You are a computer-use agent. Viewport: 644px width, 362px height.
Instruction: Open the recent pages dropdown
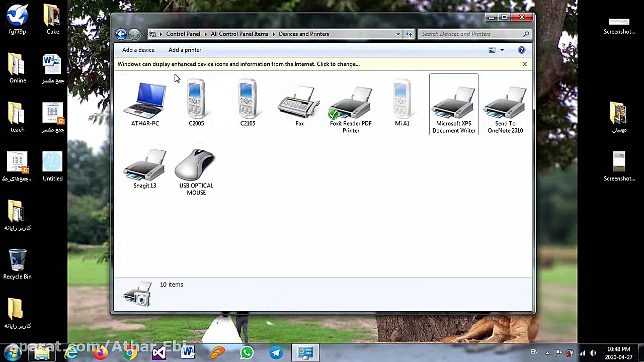point(144,34)
